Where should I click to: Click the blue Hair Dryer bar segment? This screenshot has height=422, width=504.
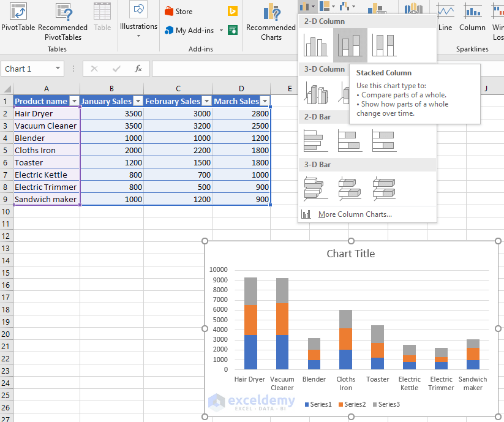click(x=250, y=352)
